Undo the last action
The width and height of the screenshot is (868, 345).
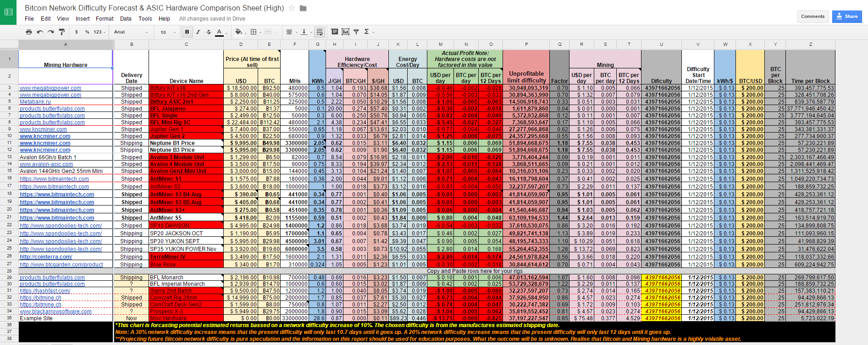click(x=40, y=32)
